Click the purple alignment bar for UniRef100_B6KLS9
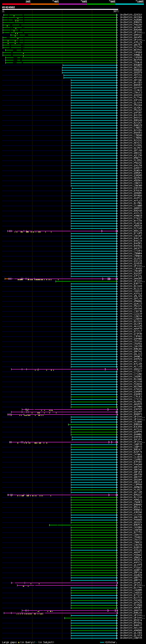Image resolution: width=146 pixels, height=644 pixels. (x=63, y=231)
